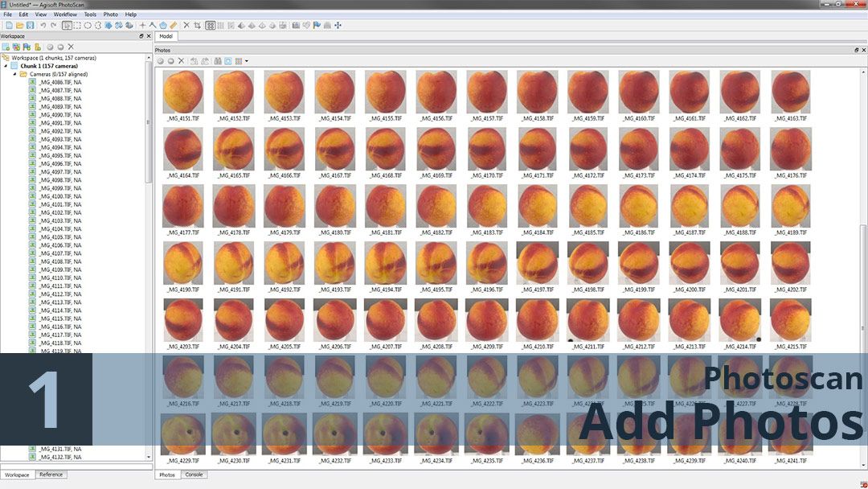Open the Photo menu

[x=111, y=14]
